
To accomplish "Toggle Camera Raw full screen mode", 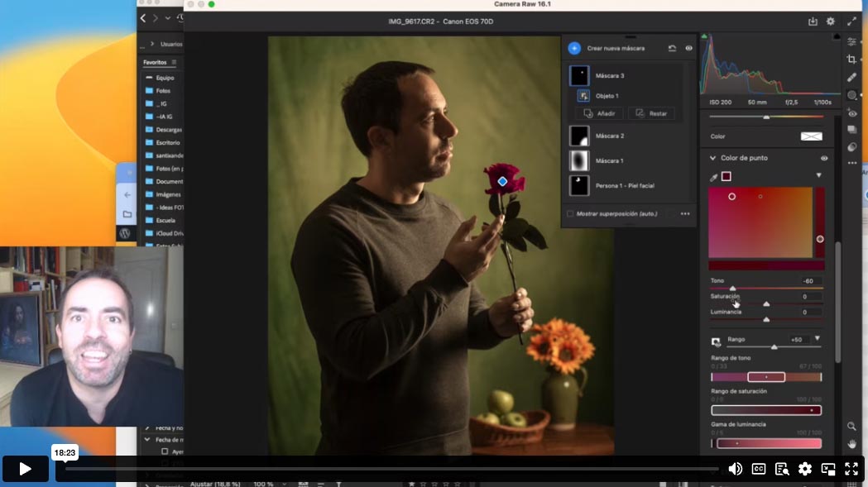I will 851,21.
